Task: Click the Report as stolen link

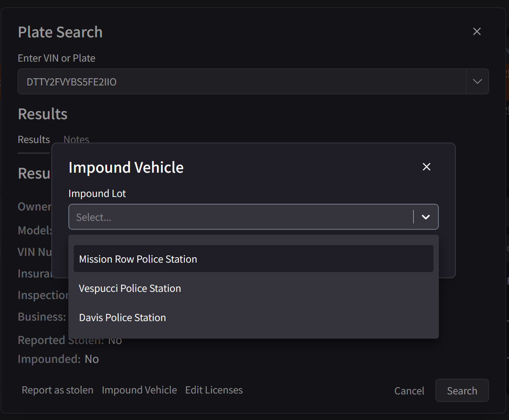Action: (x=57, y=390)
